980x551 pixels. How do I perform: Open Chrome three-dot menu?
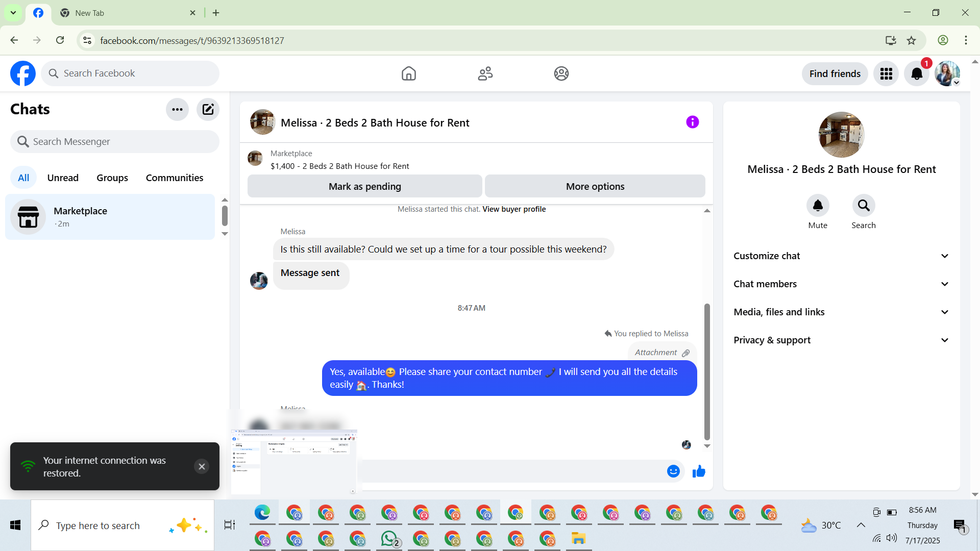[x=966, y=40]
